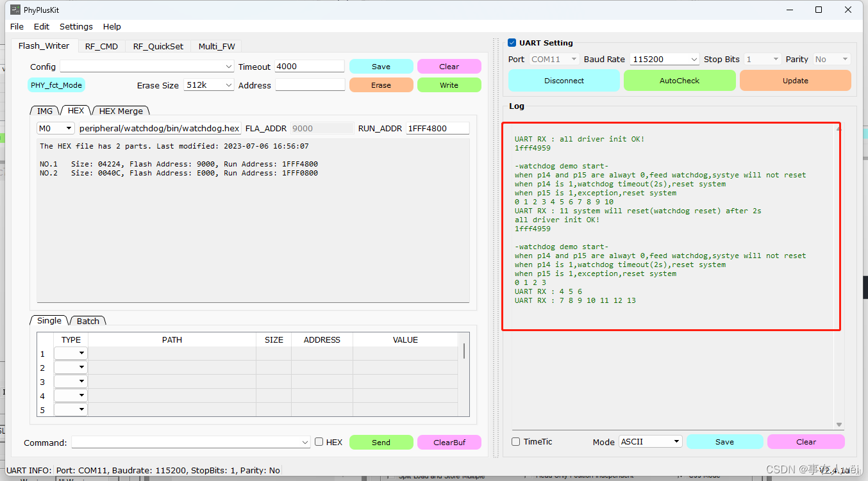Open the Erase Size 512k dropdown

(208, 85)
